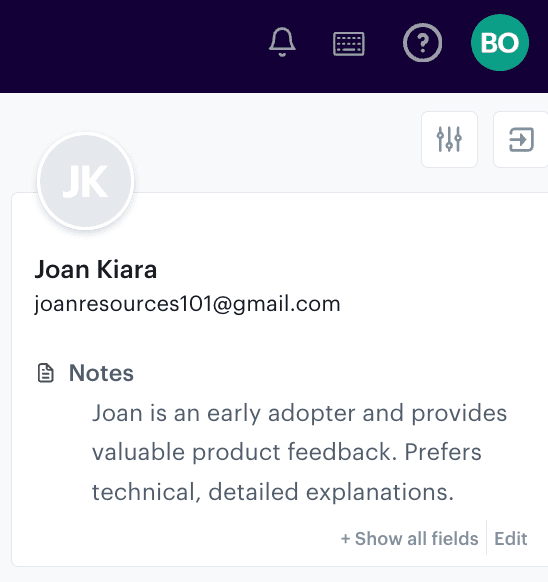Click the Notes document icon

46,373
